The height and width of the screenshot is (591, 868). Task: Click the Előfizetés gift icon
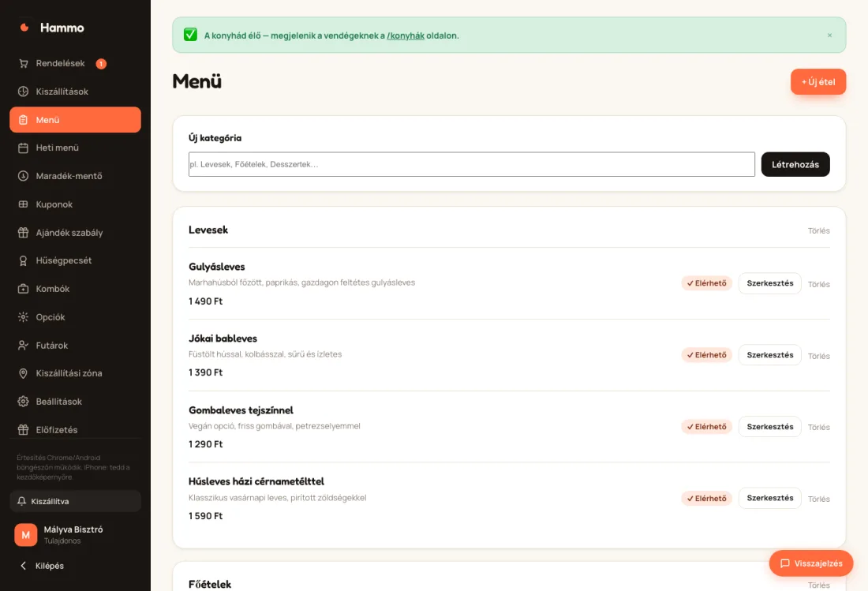(23, 430)
